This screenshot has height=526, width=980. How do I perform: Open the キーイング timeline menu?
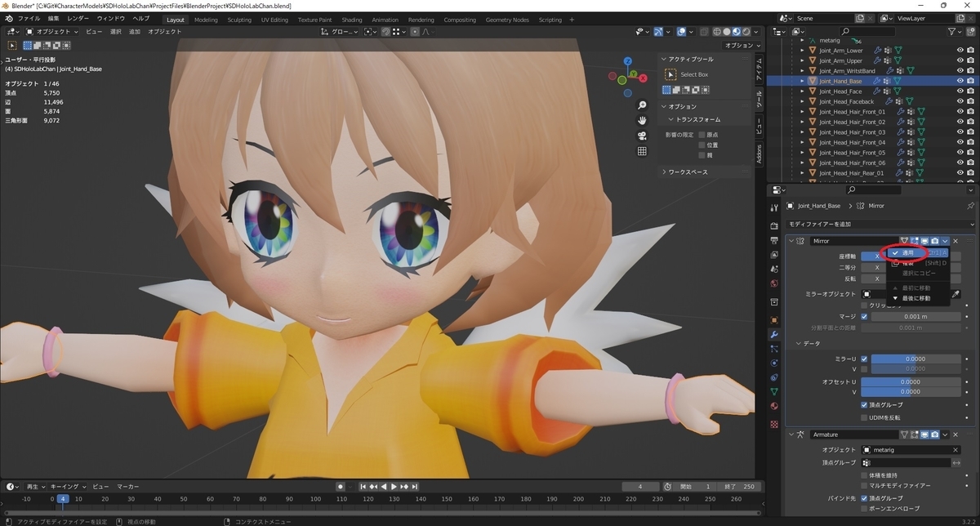pyautogui.click(x=66, y=486)
